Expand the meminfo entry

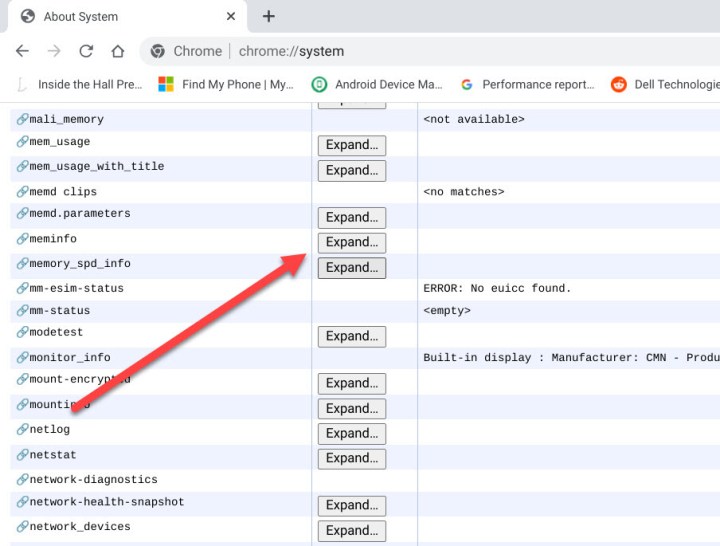351,242
